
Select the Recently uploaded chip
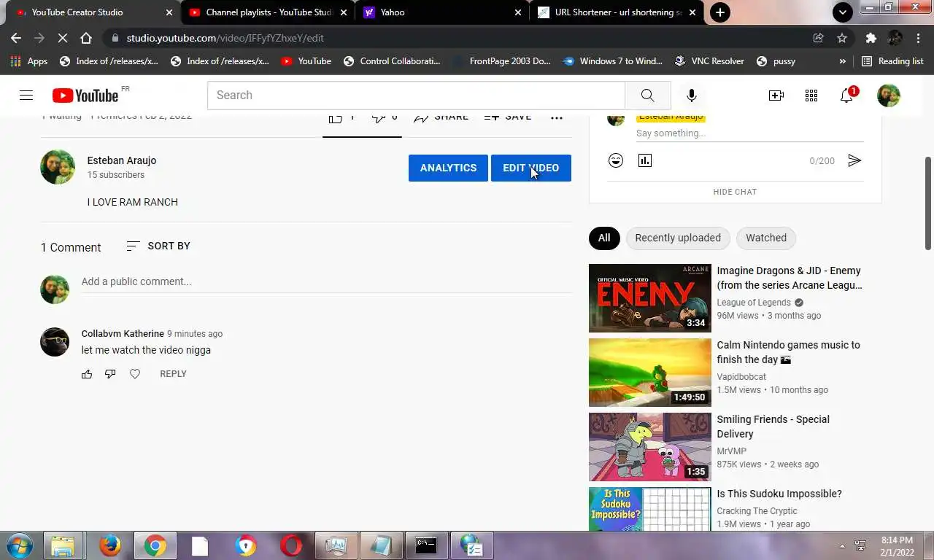pos(678,238)
